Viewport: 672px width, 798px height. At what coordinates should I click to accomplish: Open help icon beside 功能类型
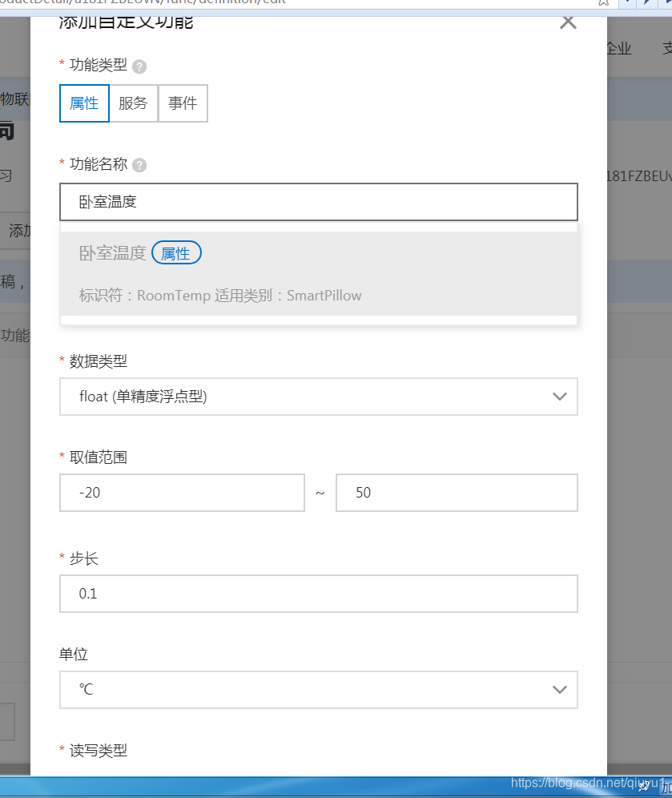coord(139,66)
